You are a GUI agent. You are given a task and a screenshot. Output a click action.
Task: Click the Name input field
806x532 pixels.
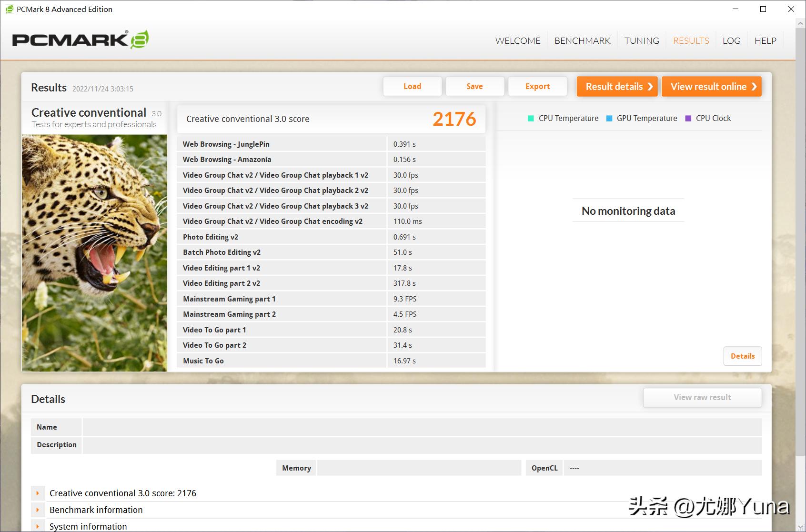tap(422, 427)
